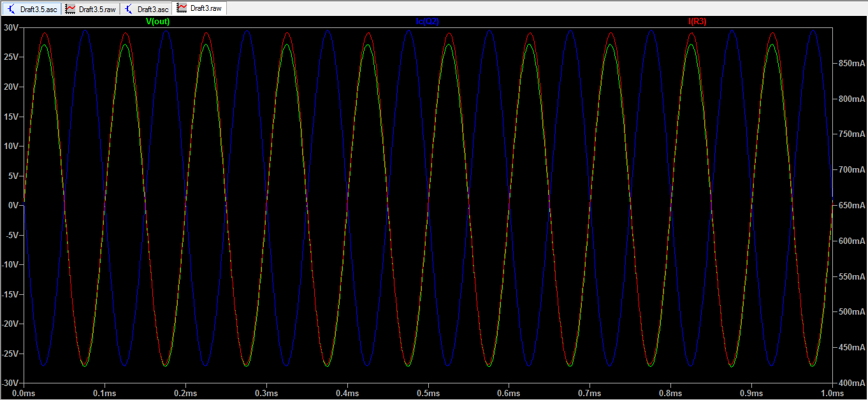Click the 1.0ms time axis label
The width and height of the screenshot is (868, 400).
point(832,394)
